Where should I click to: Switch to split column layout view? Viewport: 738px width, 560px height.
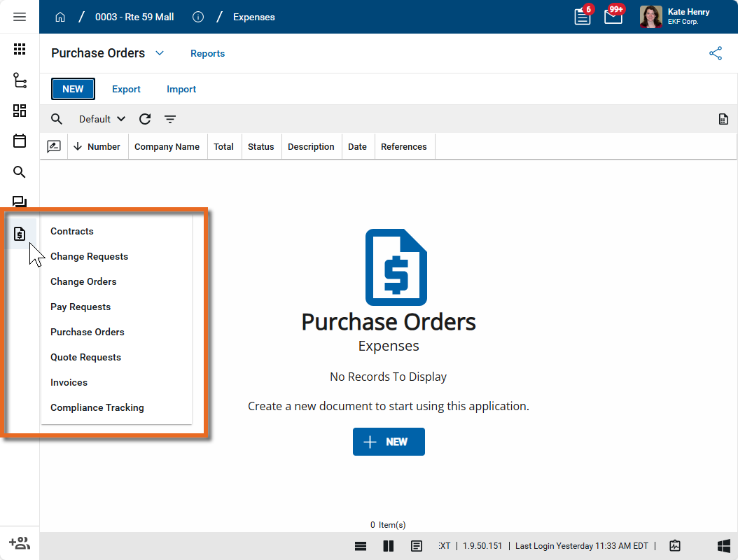click(x=389, y=546)
